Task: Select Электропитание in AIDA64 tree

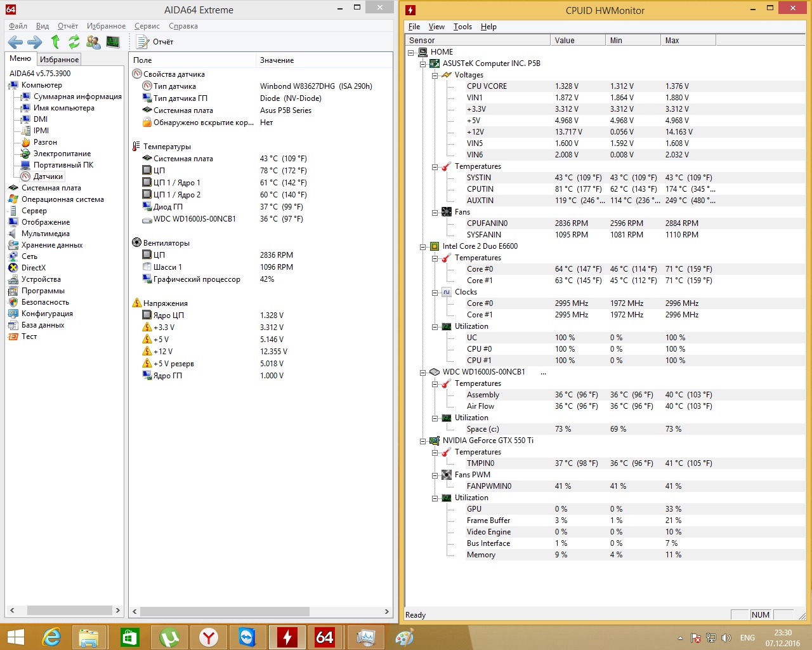Action: pos(62,154)
